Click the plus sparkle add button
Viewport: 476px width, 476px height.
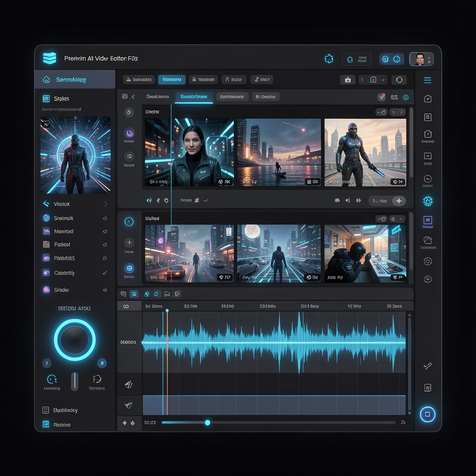click(x=399, y=201)
